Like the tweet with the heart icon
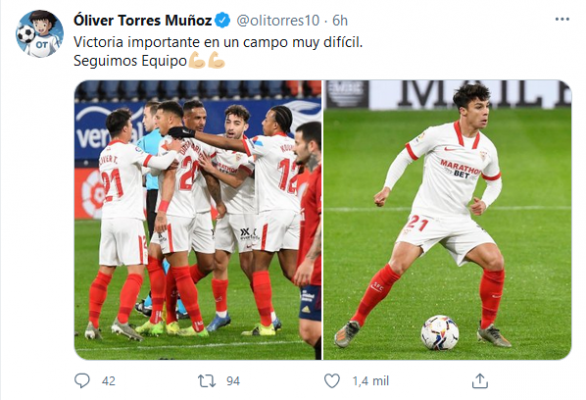Viewport: 586px width, 400px height. (x=331, y=381)
